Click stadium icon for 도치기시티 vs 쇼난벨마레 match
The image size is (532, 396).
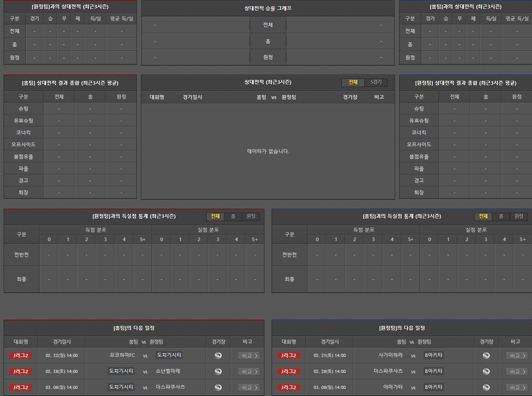tap(218, 372)
